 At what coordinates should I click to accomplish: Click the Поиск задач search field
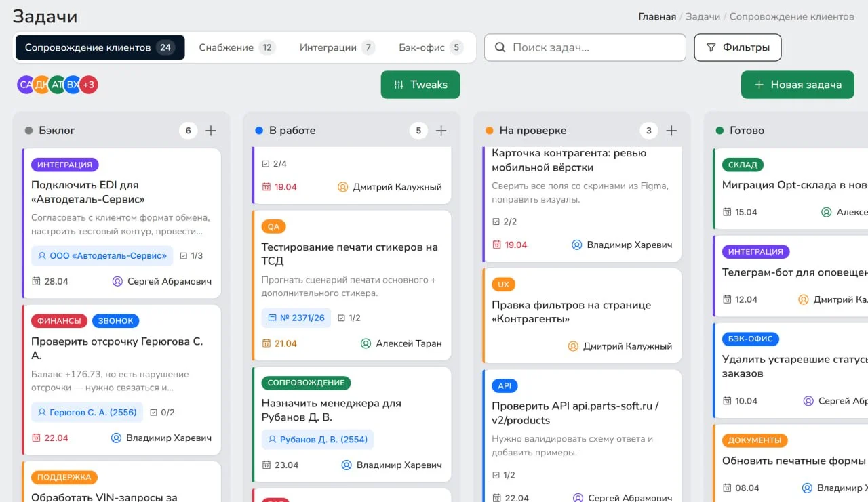[x=585, y=47]
